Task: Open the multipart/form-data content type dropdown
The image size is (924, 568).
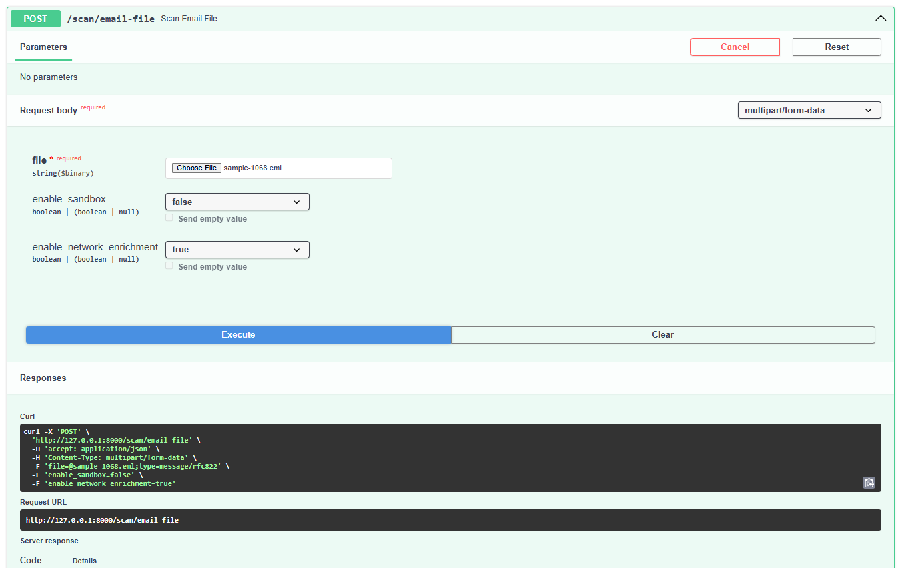Action: click(809, 110)
